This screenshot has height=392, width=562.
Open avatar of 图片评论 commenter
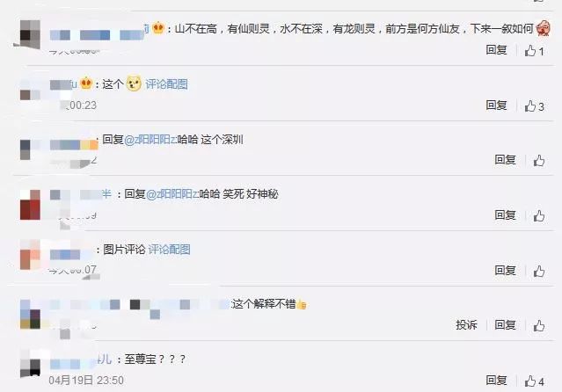[x=30, y=255]
